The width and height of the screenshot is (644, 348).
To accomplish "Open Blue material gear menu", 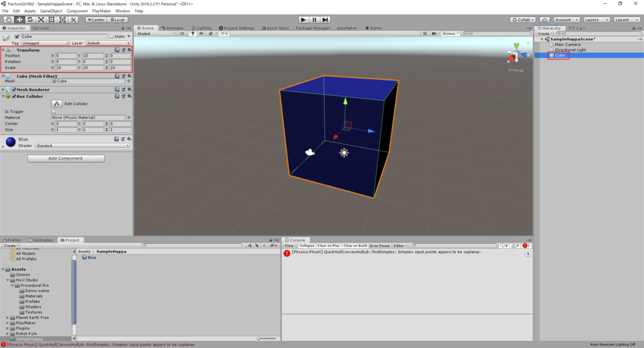I will click(129, 139).
